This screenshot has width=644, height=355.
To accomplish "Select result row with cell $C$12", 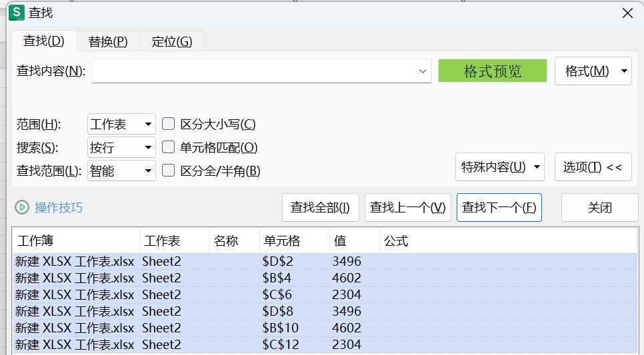I will click(x=325, y=344).
